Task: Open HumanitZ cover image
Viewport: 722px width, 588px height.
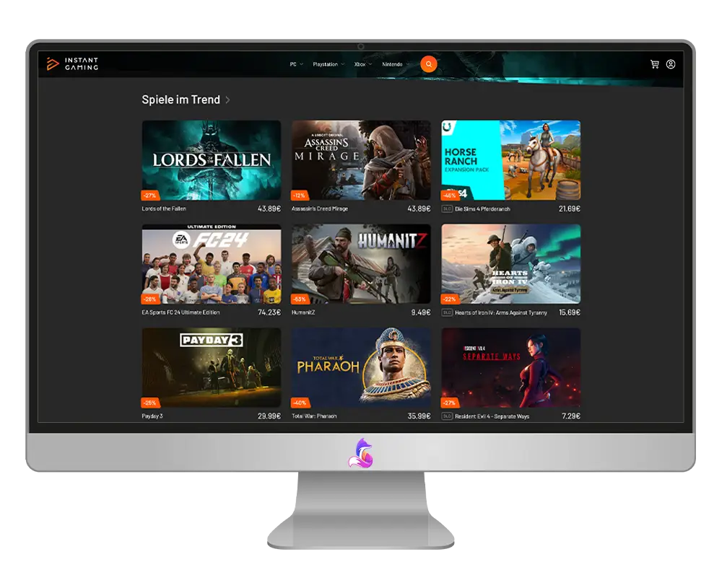Action: (361, 263)
